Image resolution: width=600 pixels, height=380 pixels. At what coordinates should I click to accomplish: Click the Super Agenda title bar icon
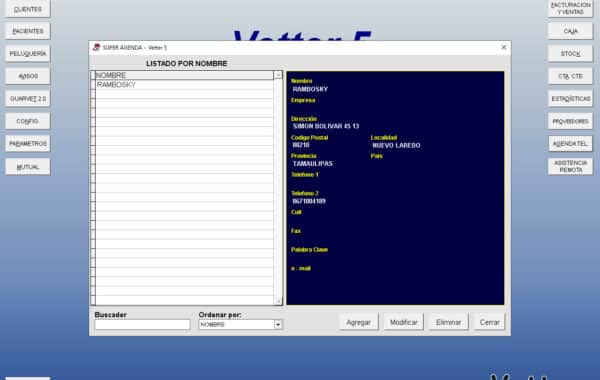(96, 47)
